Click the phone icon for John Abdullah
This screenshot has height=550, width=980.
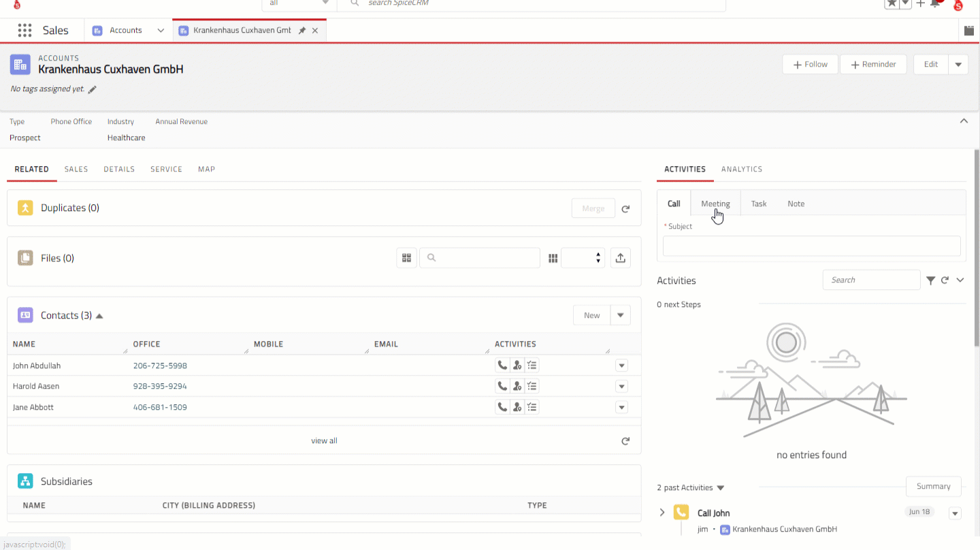click(x=502, y=366)
